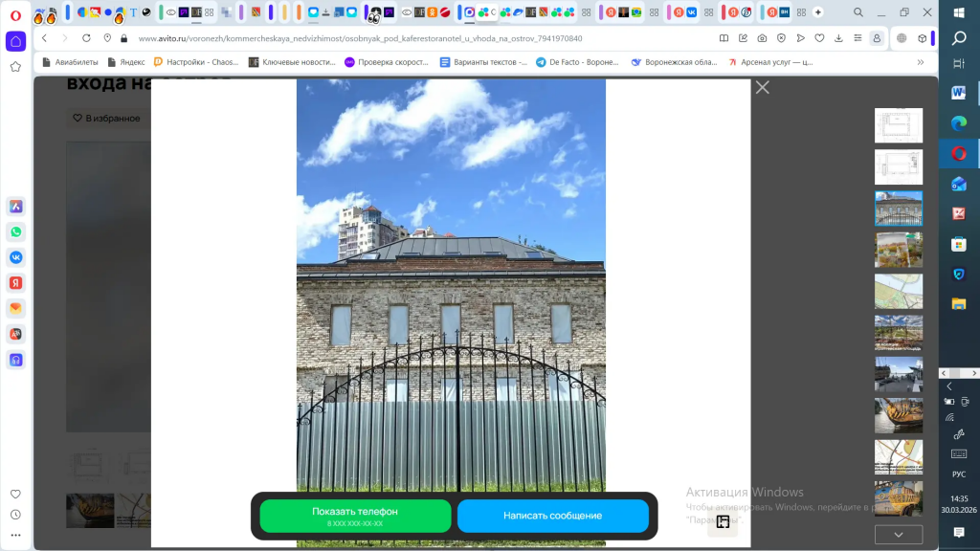Open the page edit pencil icon

(743, 38)
